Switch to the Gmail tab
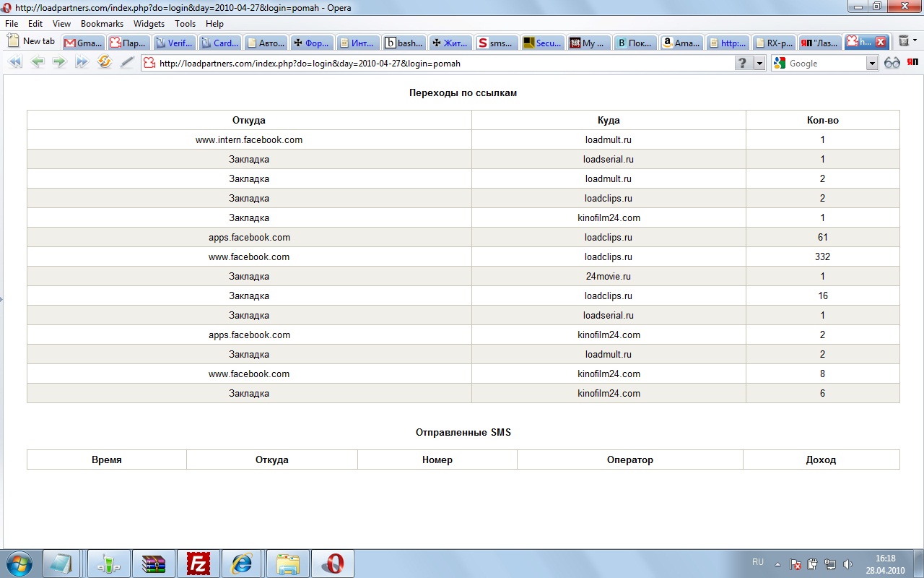Screen dimensions: 924x578 click(x=84, y=43)
